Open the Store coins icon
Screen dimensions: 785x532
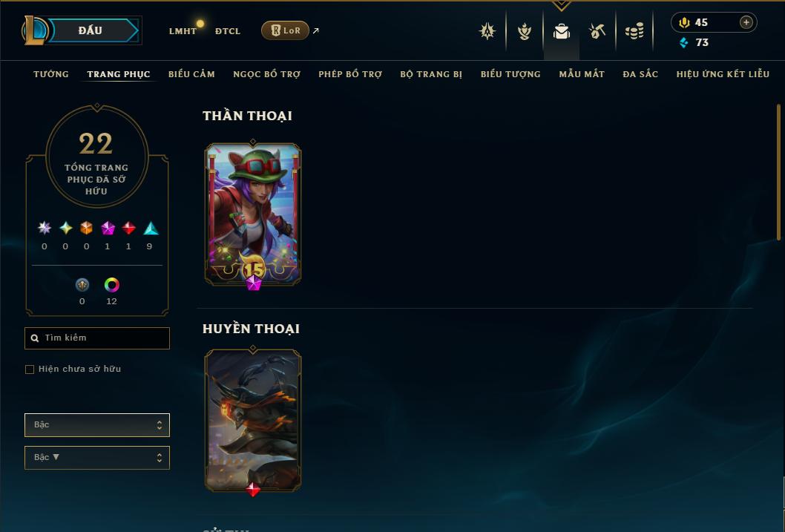(x=634, y=31)
